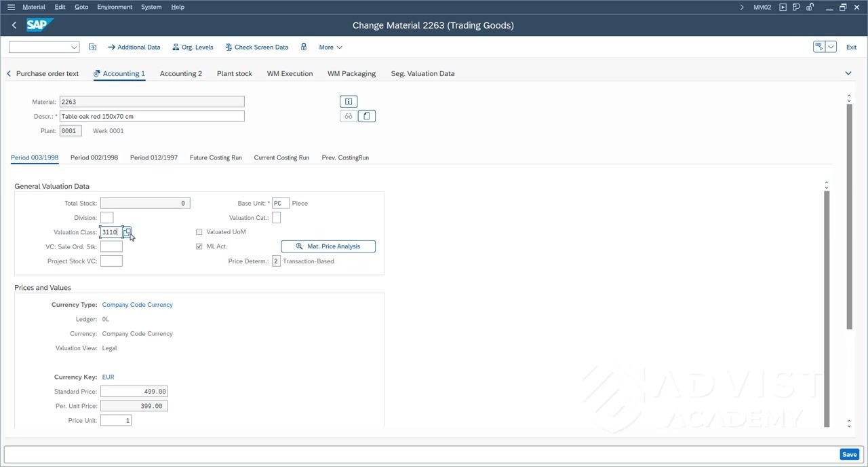Select Period 002/1998 sub-tab
The image size is (868, 467).
click(94, 157)
